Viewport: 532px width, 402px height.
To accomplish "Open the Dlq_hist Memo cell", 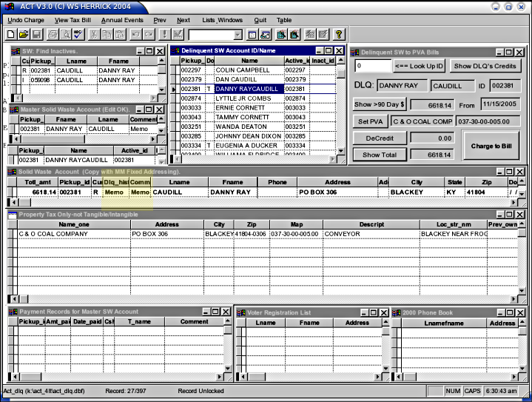I will pos(115,192).
